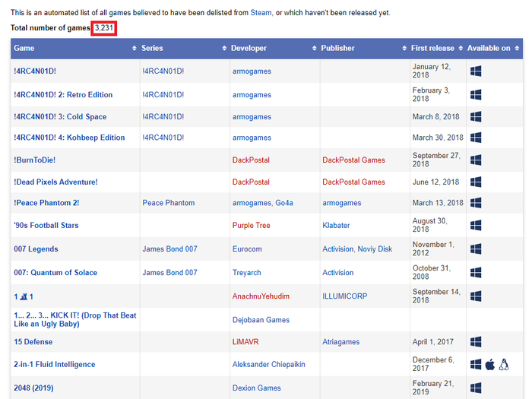Open the Steam link in intro text
Viewport: 532px width, 399px height.
(x=261, y=13)
